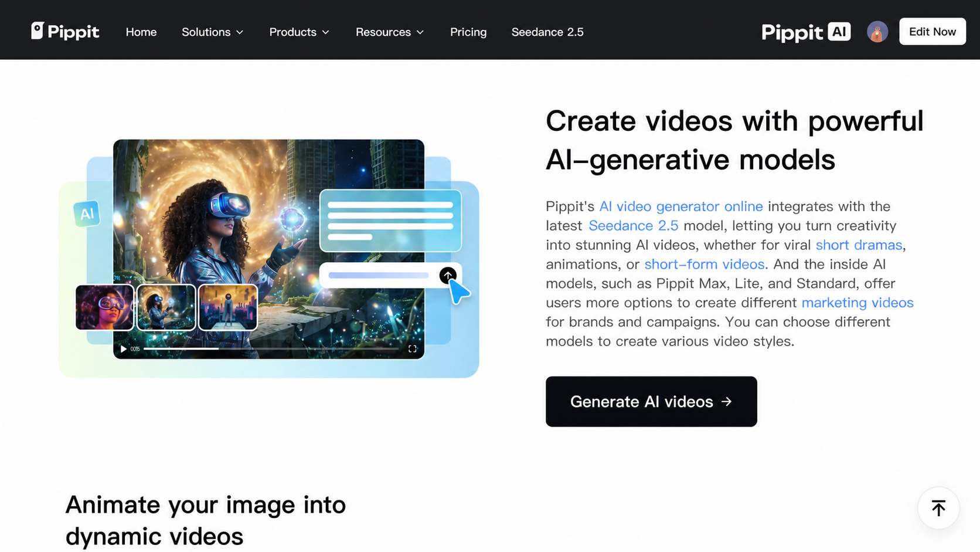The image size is (980, 552).
Task: Click the Edit Now button
Action: pos(933,32)
